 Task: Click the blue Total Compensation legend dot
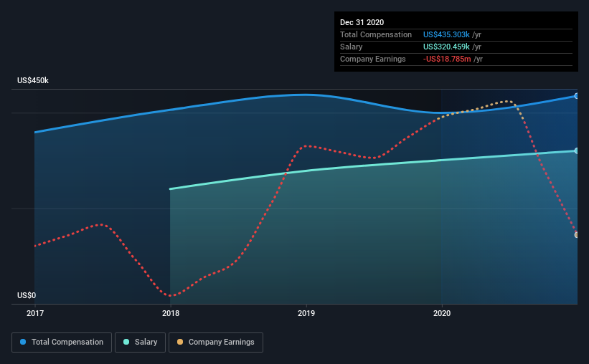tap(23, 342)
